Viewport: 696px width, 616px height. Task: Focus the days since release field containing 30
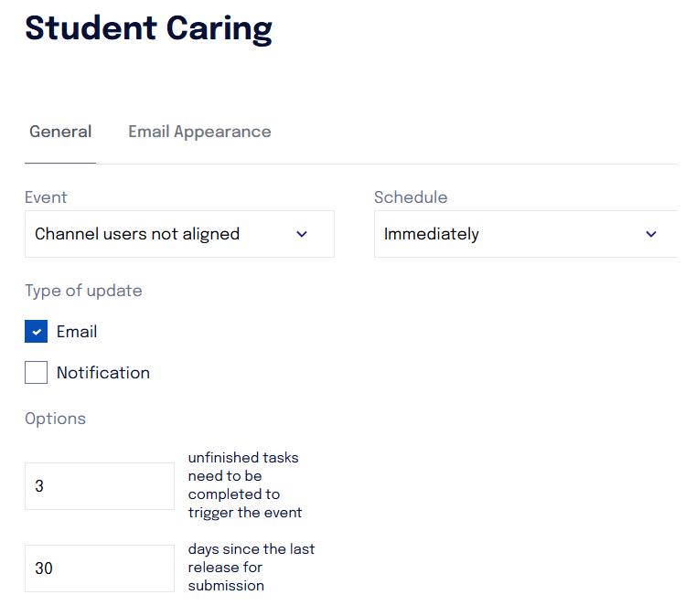100,568
